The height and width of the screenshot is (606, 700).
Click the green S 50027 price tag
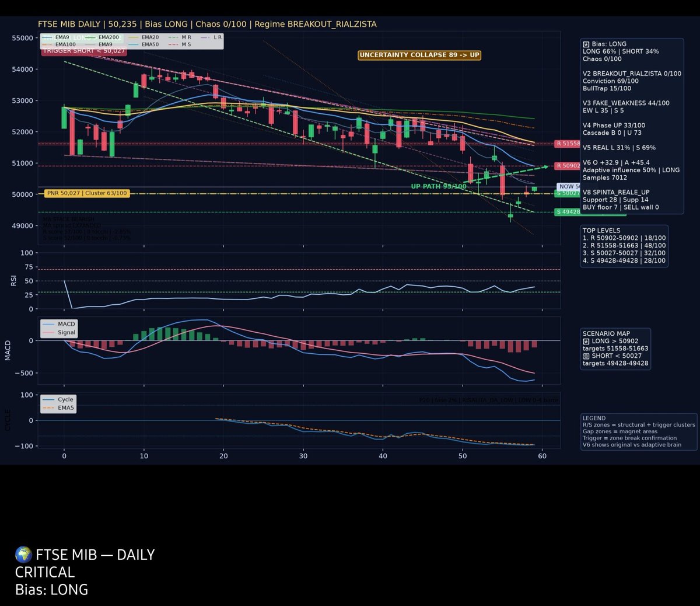[x=568, y=193]
